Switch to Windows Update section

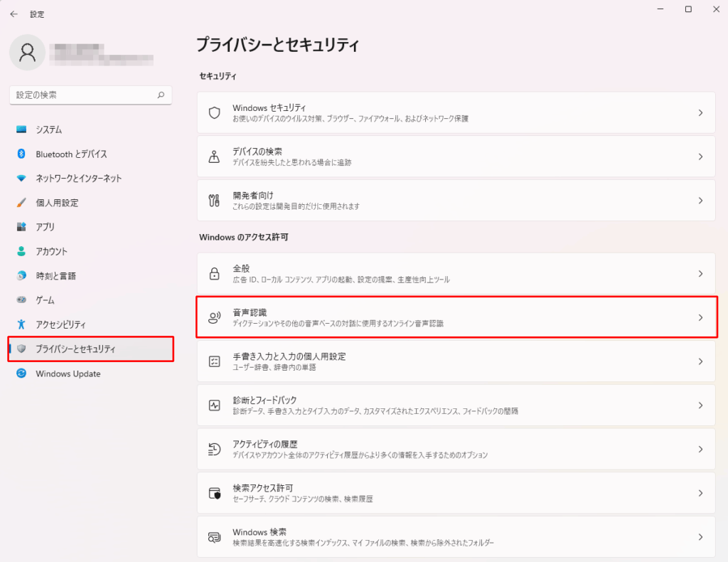tap(90, 373)
